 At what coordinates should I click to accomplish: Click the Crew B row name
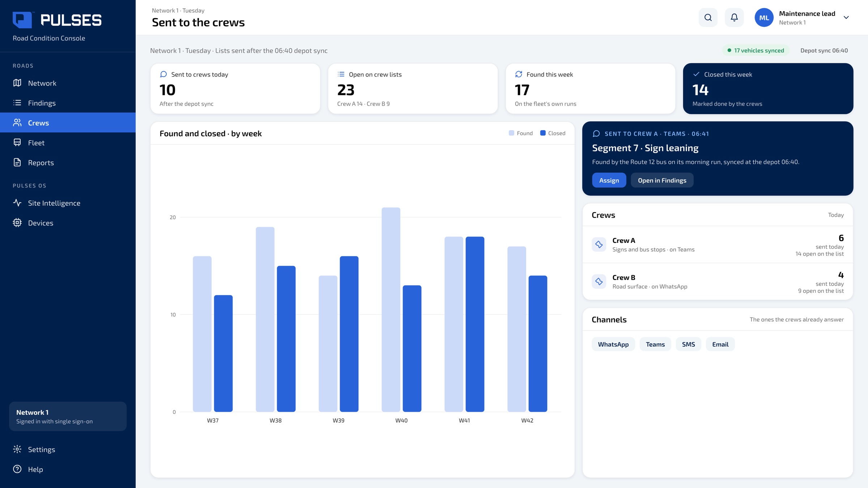(x=624, y=277)
